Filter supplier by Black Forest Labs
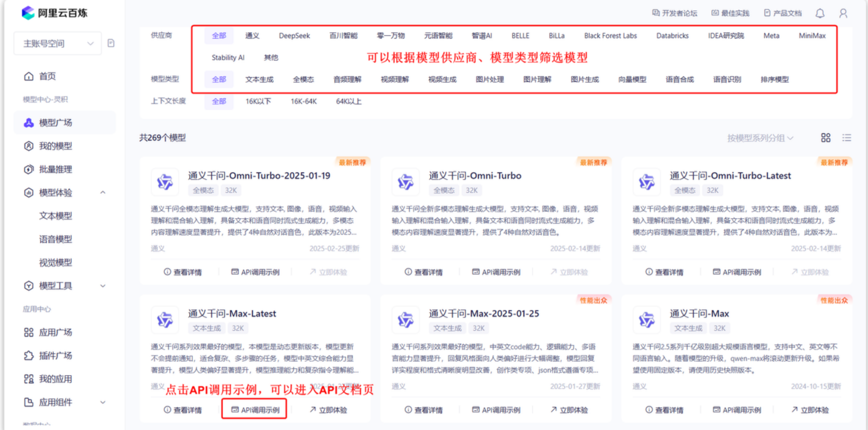868x430 pixels. tap(610, 36)
